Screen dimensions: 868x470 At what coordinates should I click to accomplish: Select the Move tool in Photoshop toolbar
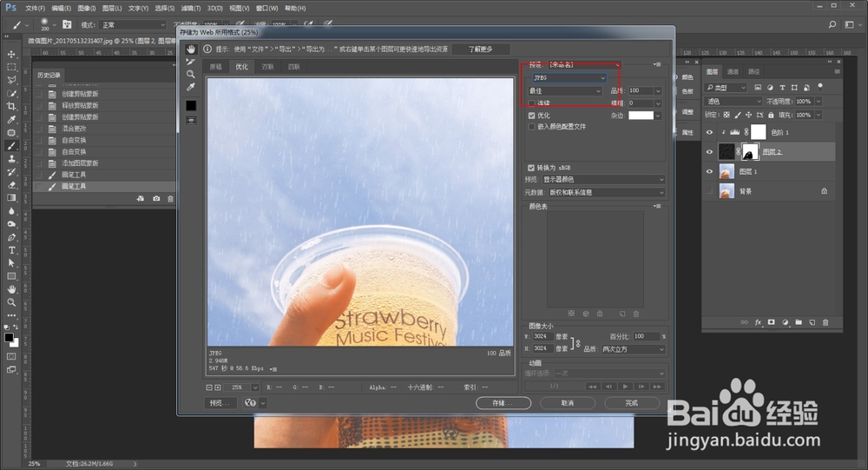tap(11, 55)
